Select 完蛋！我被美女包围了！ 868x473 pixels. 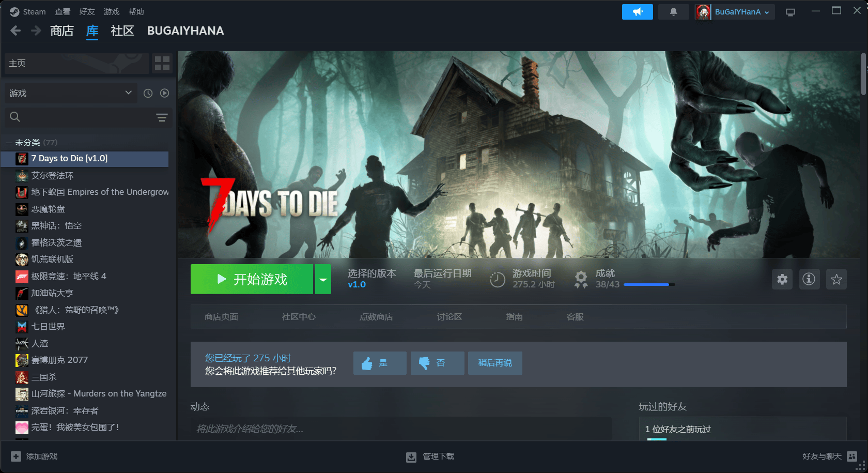coord(85,428)
